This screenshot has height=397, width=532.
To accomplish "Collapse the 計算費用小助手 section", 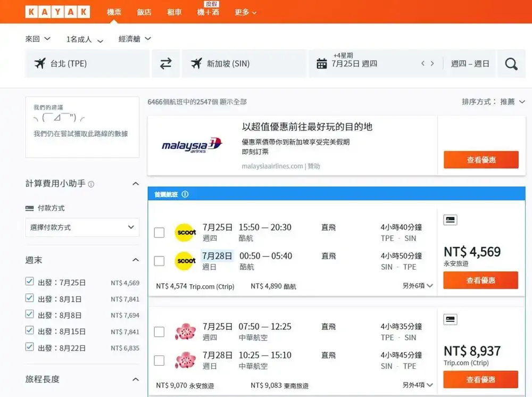I will (x=135, y=184).
